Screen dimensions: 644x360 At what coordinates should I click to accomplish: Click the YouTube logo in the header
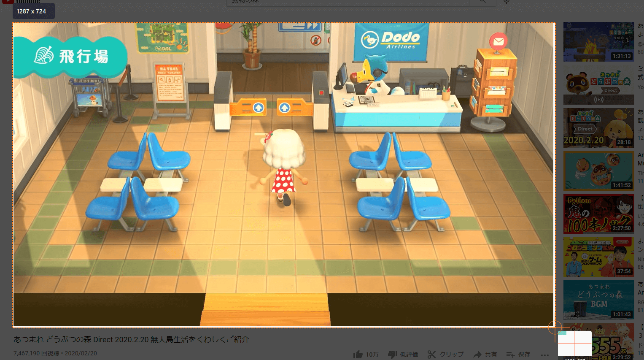click(x=21, y=2)
